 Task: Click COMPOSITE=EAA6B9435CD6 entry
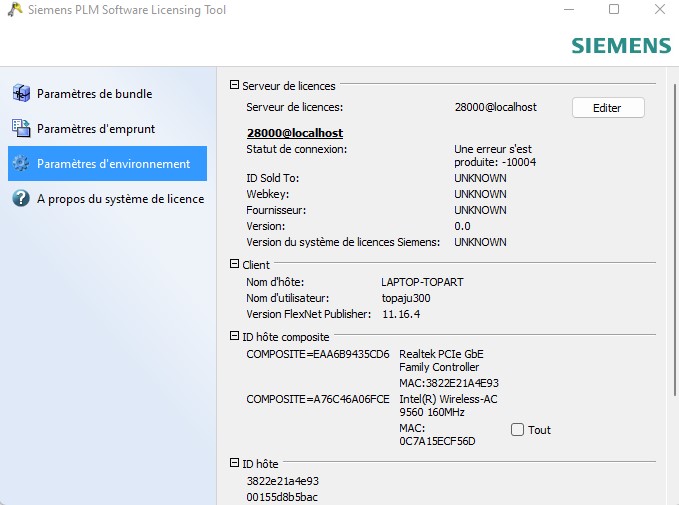point(318,354)
